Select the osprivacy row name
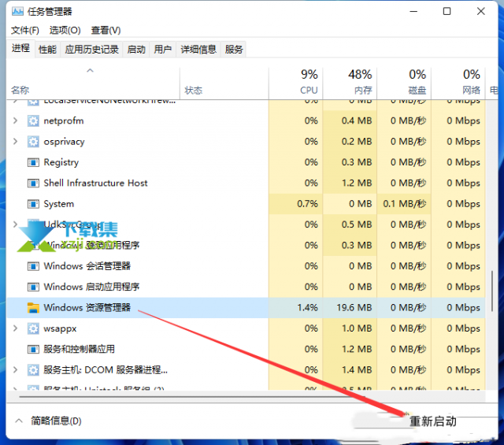Viewport: 504px width, 445px height. pos(65,142)
